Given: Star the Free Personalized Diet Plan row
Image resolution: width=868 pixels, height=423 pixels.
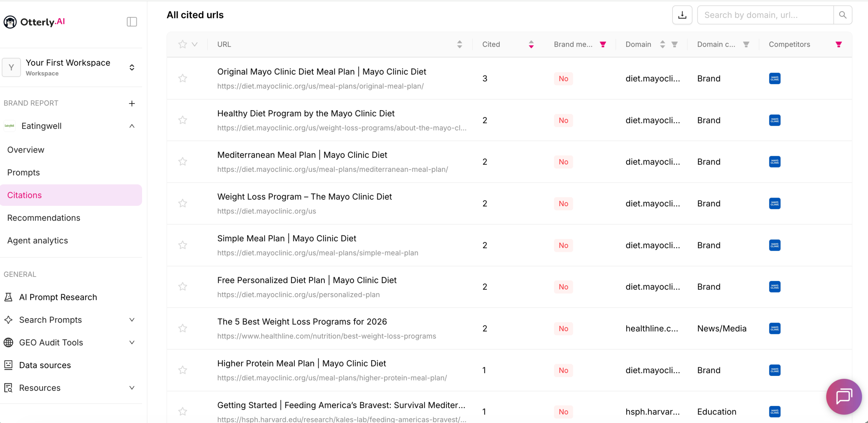Looking at the screenshot, I should coord(183,286).
